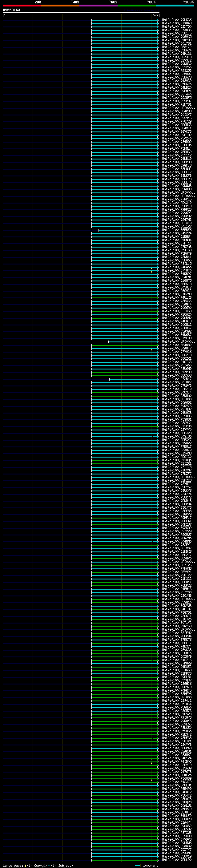
Task: Select the UniRef100_B8LNU2 label
Action: [x=177, y=169]
